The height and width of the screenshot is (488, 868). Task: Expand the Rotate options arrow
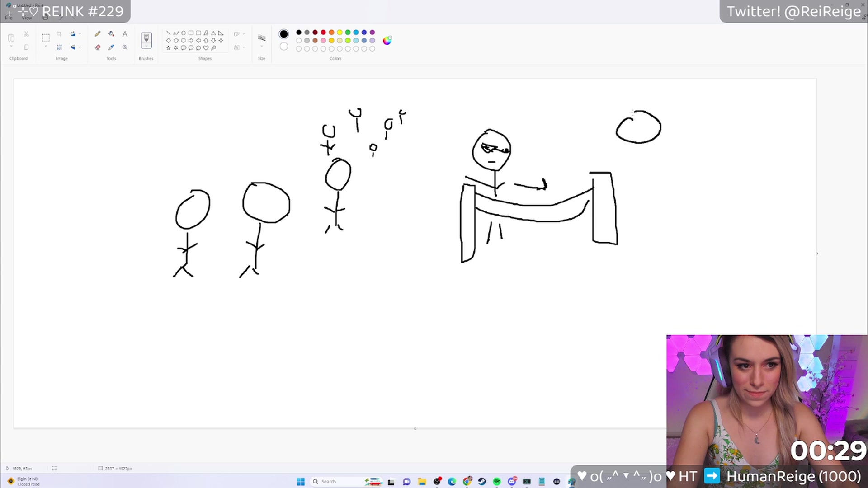point(80,34)
